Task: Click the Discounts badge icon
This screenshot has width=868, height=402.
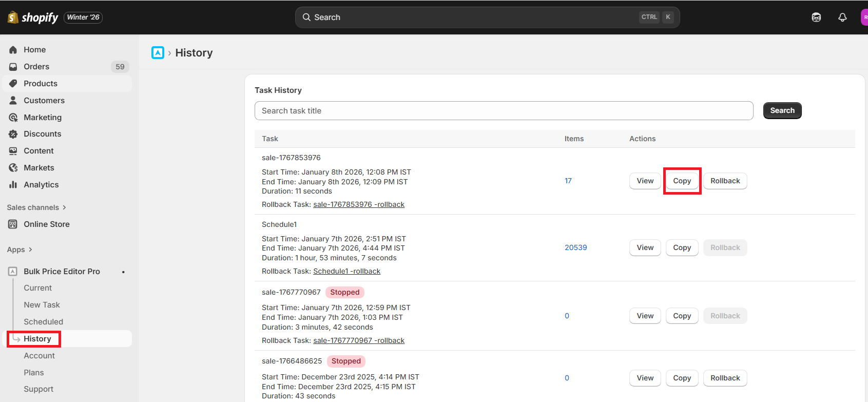Action: point(13,134)
